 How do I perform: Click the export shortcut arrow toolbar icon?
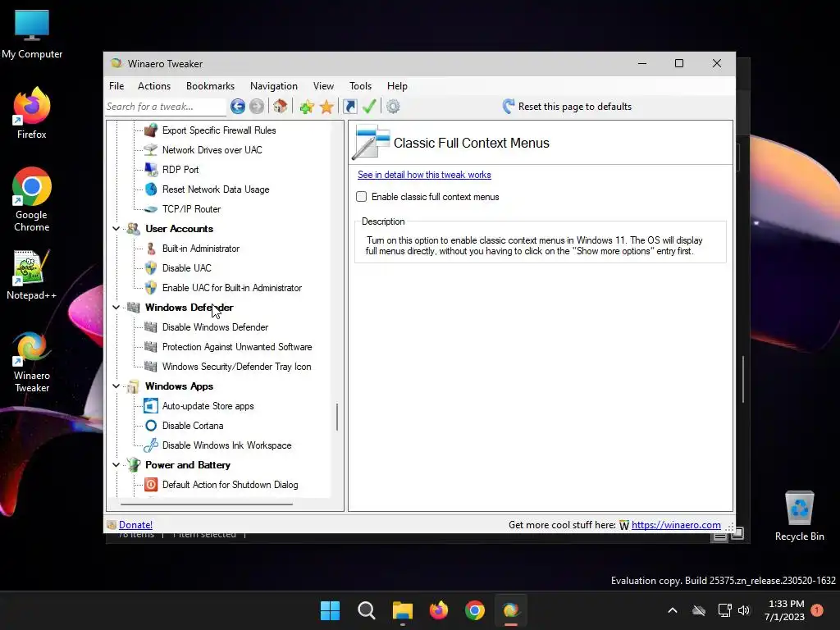point(349,107)
